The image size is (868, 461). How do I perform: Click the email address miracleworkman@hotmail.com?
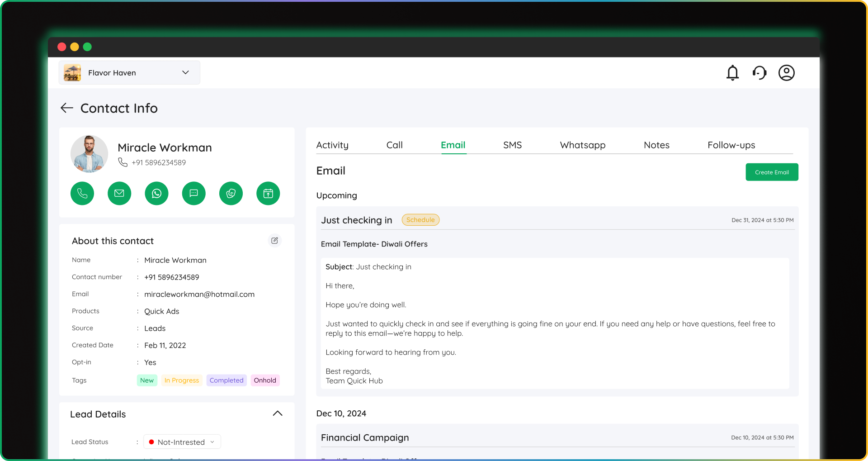[x=199, y=295]
